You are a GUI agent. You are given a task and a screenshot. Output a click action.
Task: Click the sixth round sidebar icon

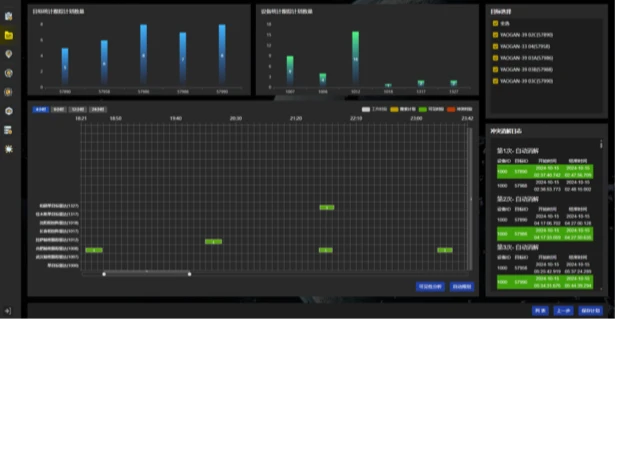tap(9, 111)
